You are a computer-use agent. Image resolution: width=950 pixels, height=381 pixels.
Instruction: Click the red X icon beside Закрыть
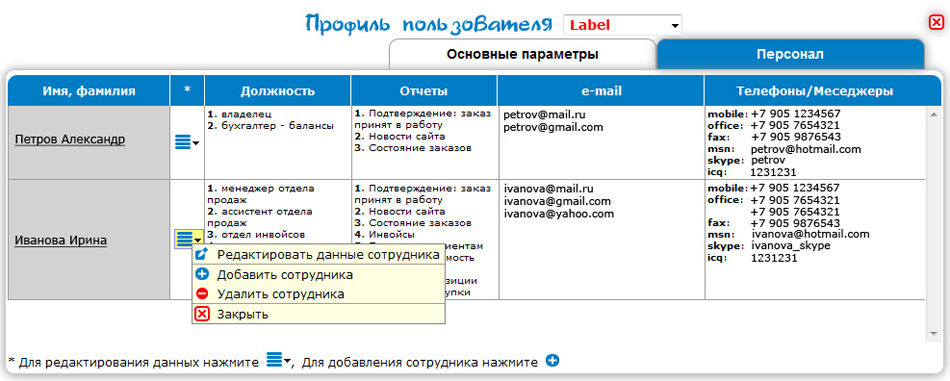(202, 314)
